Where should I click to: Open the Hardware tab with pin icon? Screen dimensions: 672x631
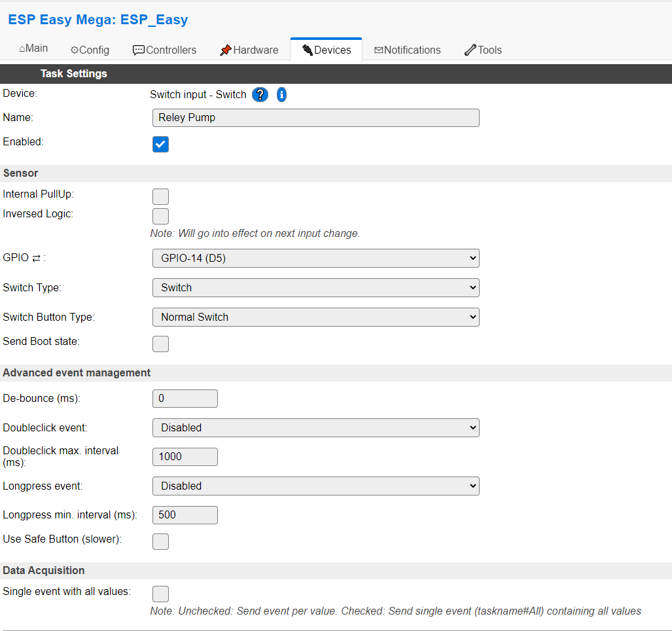(x=249, y=50)
